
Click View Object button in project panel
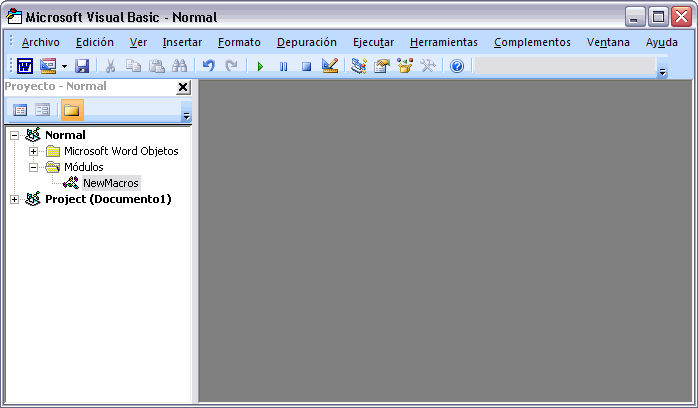[x=43, y=110]
